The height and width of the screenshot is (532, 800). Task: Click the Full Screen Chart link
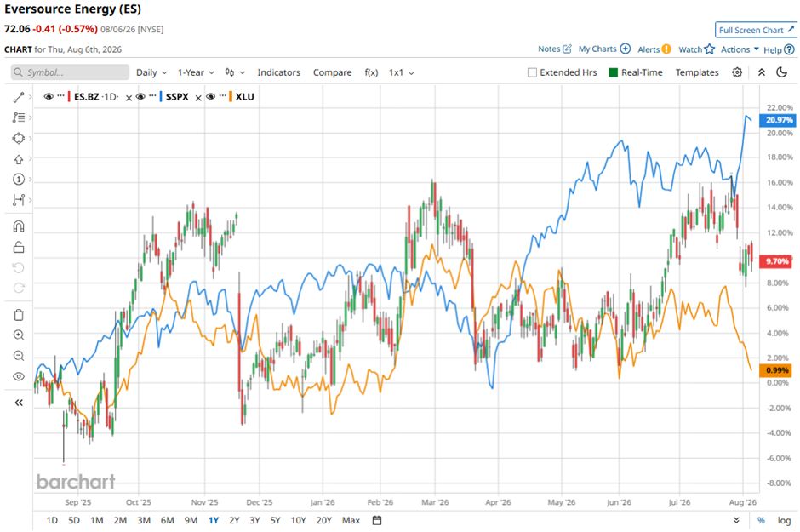coord(756,30)
